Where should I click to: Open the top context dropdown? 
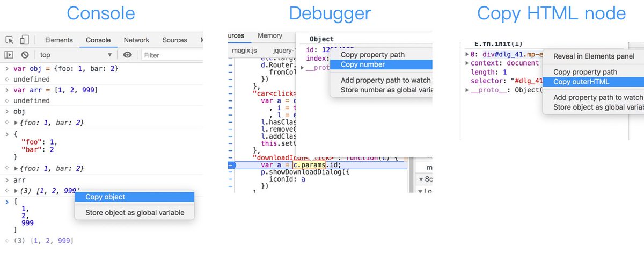pos(76,55)
